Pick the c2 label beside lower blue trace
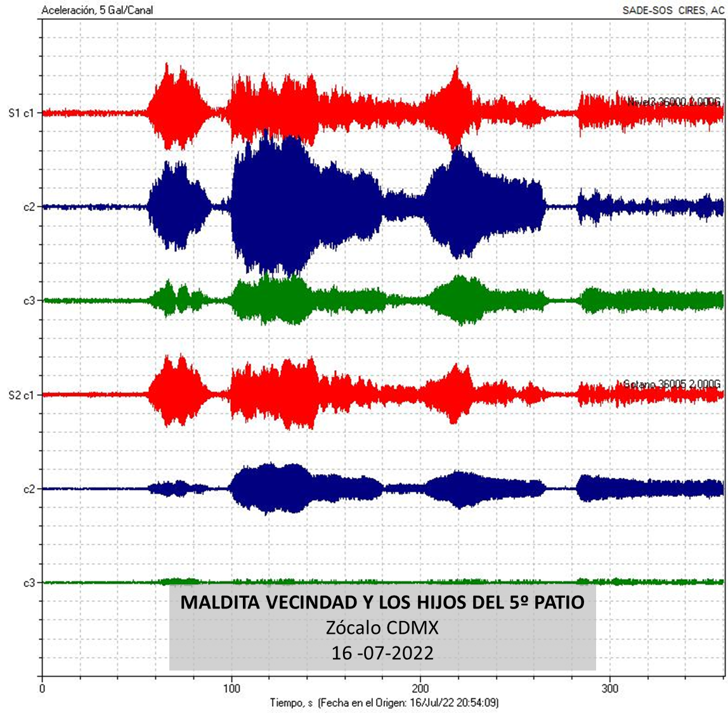The height and width of the screenshot is (713, 728). click(29, 489)
